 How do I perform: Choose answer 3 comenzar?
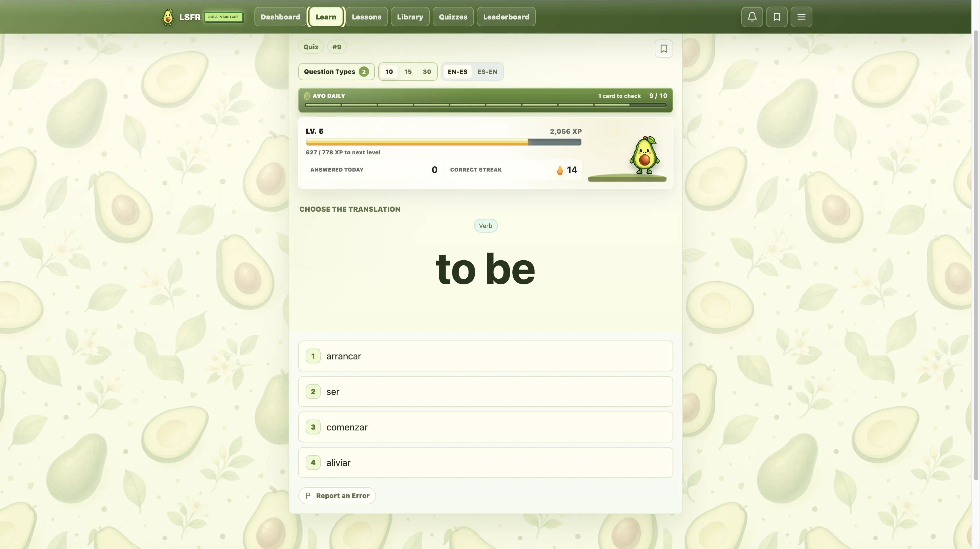click(485, 427)
